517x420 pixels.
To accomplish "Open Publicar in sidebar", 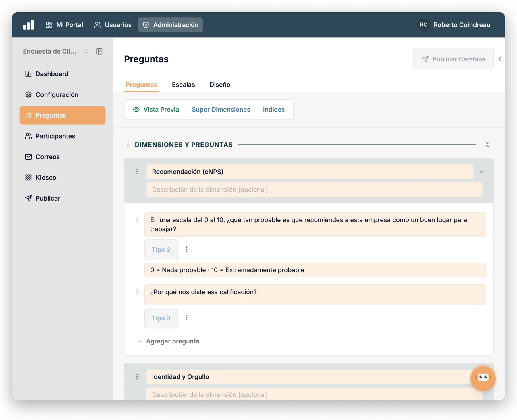I will 62,198.
